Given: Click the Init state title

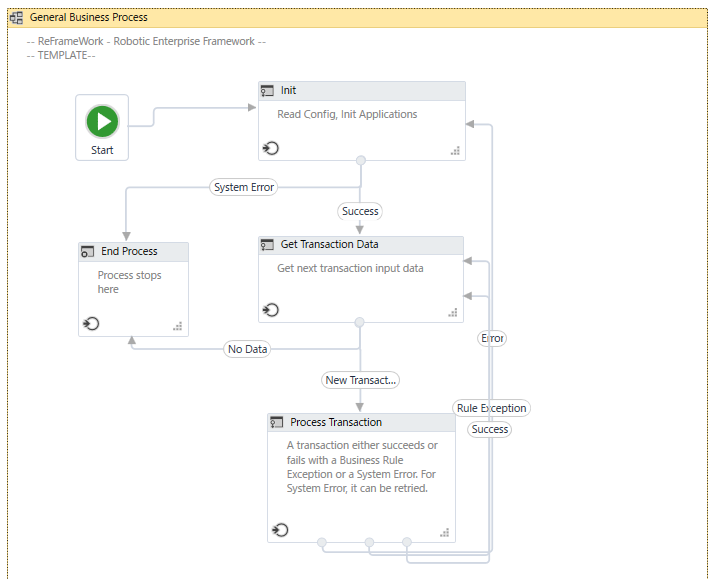Looking at the screenshot, I should [x=288, y=91].
